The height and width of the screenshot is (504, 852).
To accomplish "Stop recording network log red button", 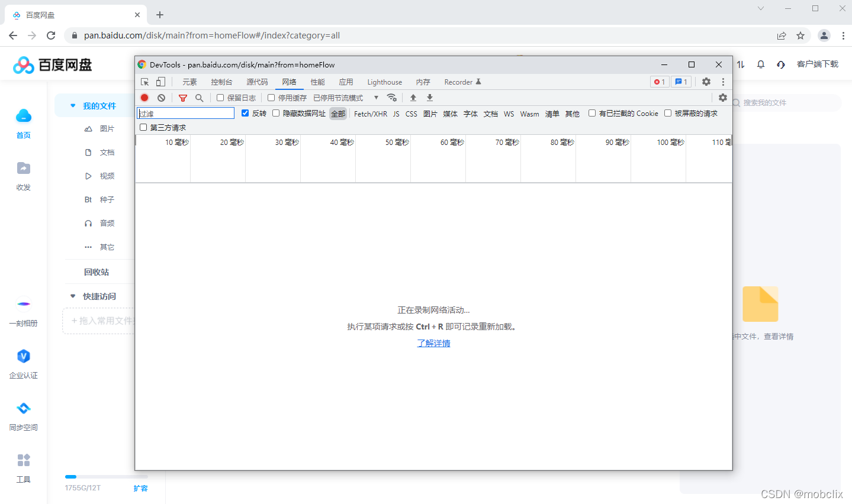I will 144,98.
